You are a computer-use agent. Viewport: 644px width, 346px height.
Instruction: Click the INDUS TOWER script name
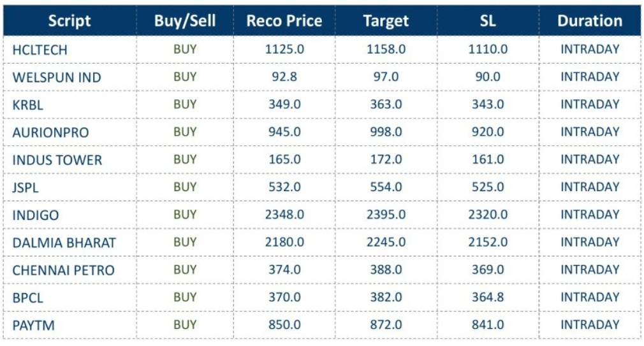[x=57, y=160]
